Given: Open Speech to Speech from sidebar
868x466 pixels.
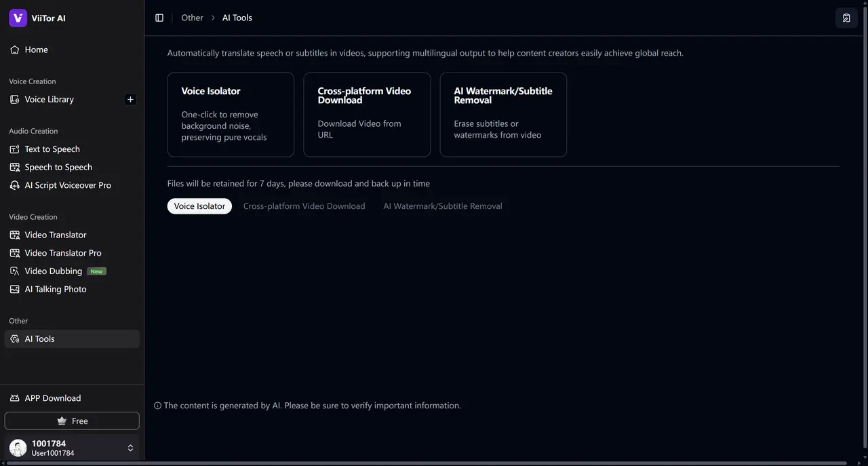Looking at the screenshot, I should coord(58,167).
